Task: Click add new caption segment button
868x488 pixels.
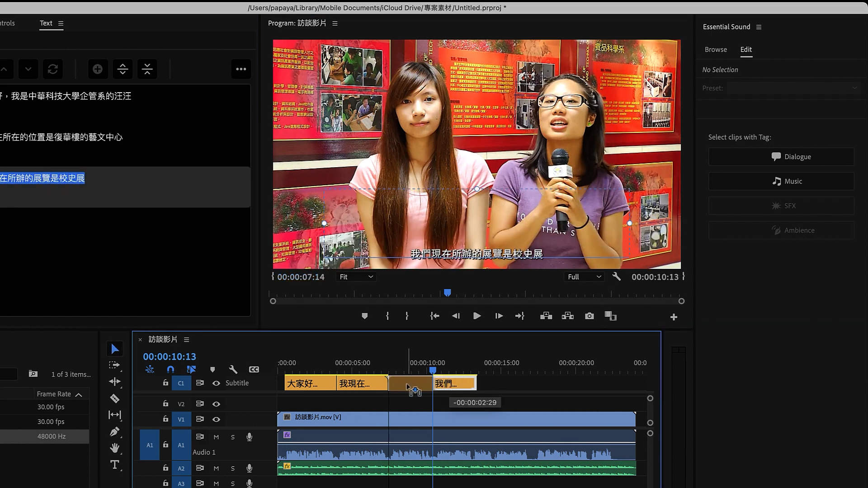Action: coord(97,69)
